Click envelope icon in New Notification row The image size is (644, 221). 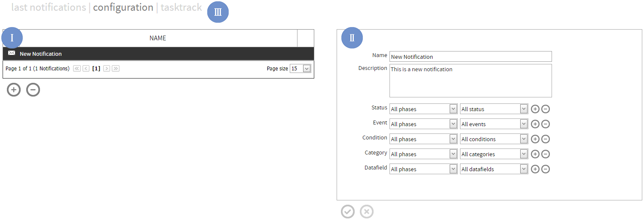pyautogui.click(x=12, y=53)
